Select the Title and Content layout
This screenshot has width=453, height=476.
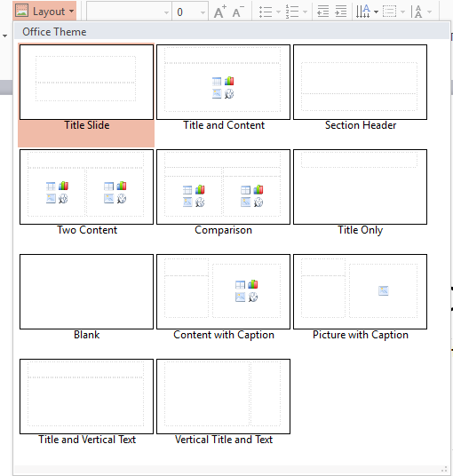(224, 88)
